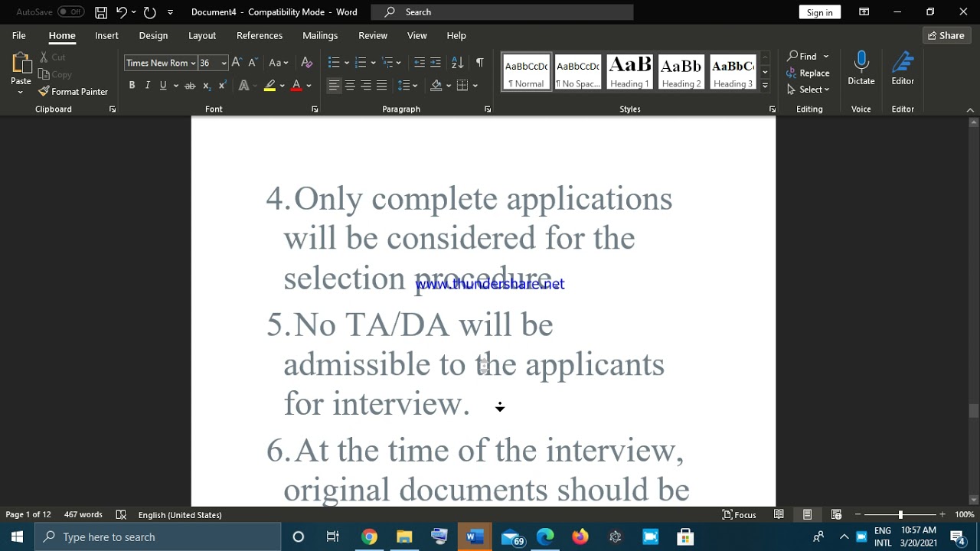Click Format Painter
Viewport: 980px width, 551px height.
point(73,92)
